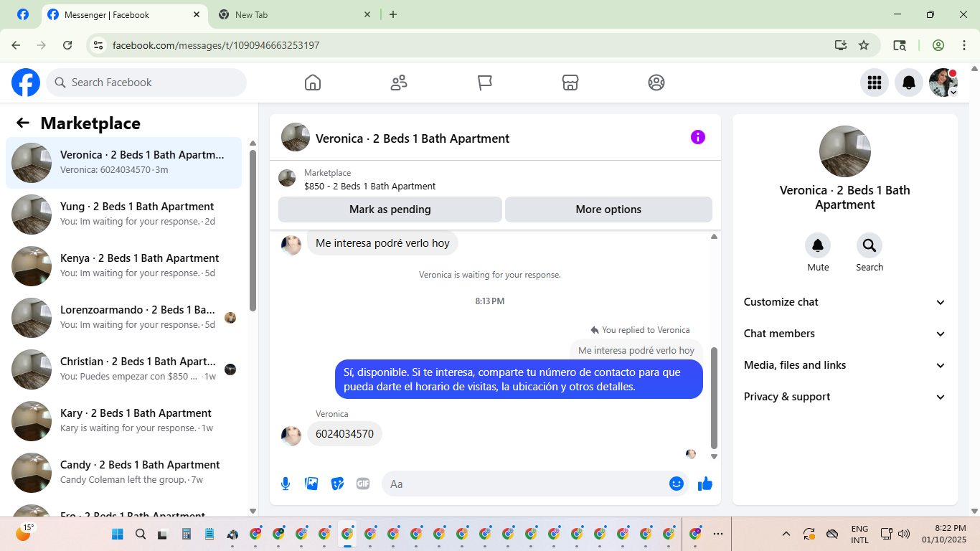
Task: Open the emoji picker in message box
Action: pos(676,484)
